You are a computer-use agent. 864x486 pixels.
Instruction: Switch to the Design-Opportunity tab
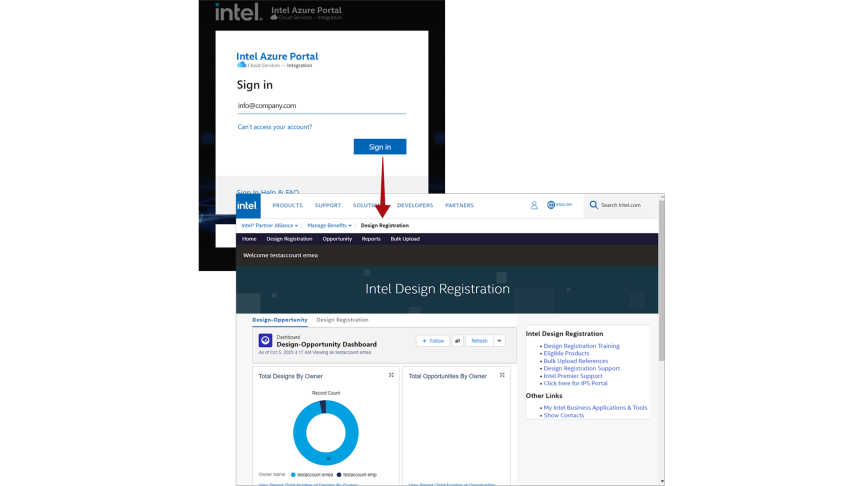[x=280, y=320]
